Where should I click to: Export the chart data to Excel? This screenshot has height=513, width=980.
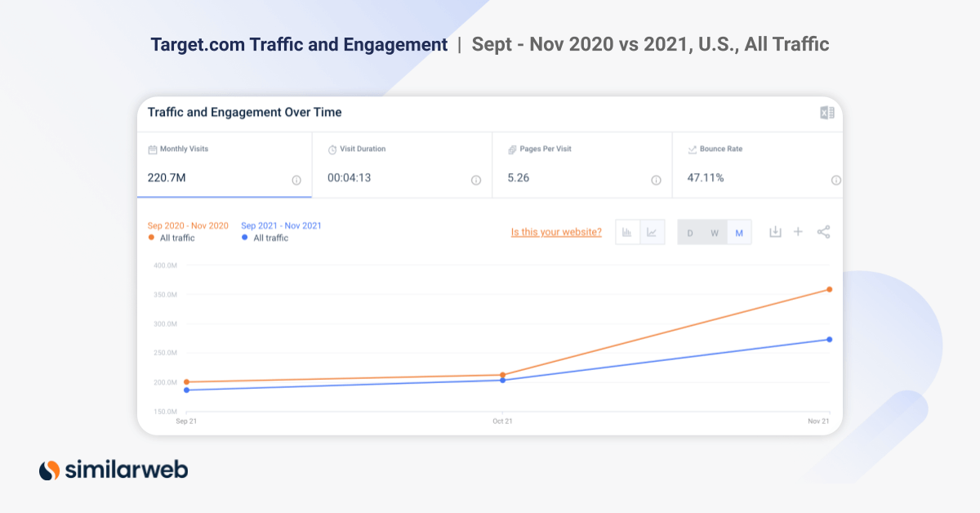[827, 113]
